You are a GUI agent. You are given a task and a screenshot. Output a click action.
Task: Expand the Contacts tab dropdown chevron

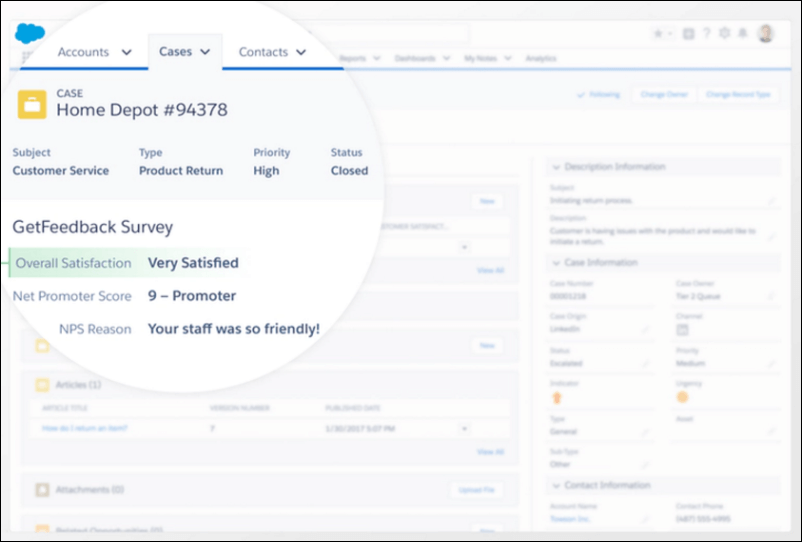(301, 52)
